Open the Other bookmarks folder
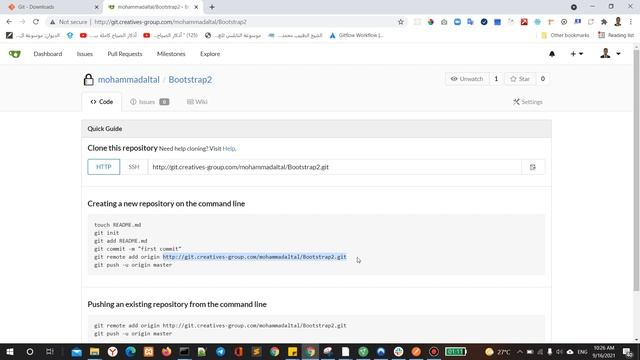640x360 pixels. pyautogui.click(x=565, y=36)
